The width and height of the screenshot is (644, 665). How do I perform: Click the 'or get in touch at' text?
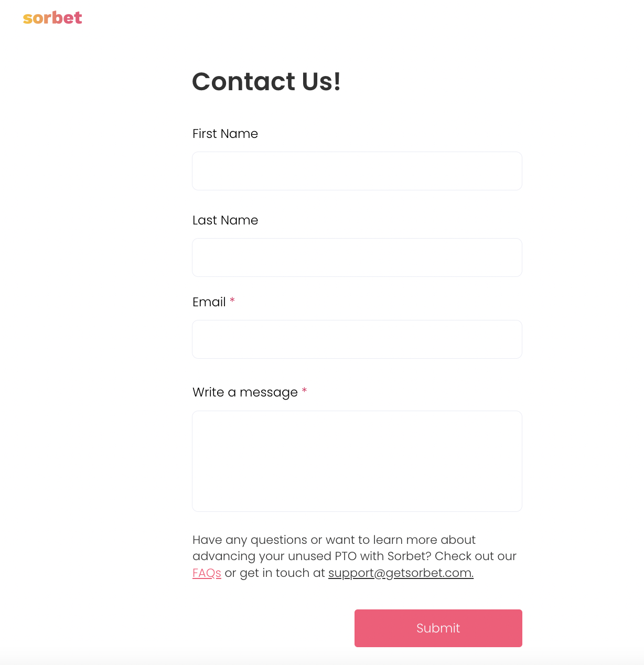[x=275, y=573]
